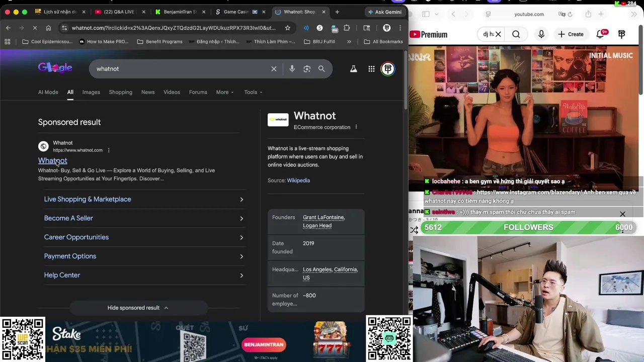Screen dimensions: 644x362
Task: Switch to Forums results tab
Action: pos(198,92)
